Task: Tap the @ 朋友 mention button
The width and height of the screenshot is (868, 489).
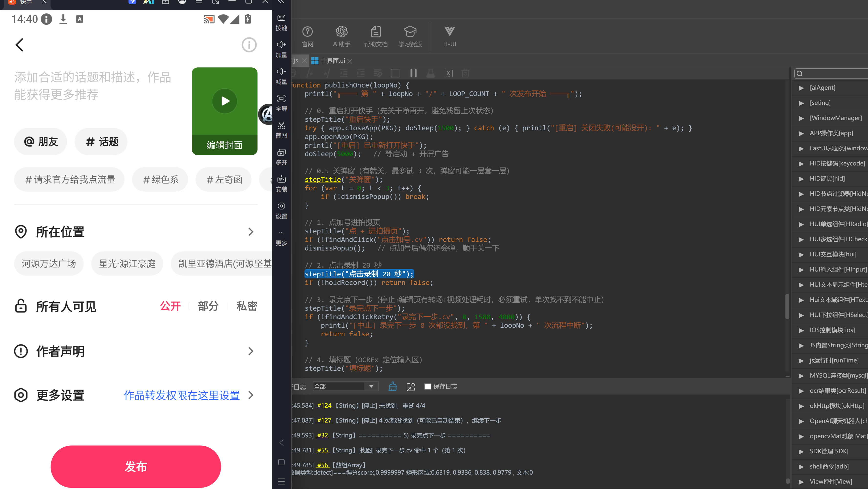Action: (41, 141)
